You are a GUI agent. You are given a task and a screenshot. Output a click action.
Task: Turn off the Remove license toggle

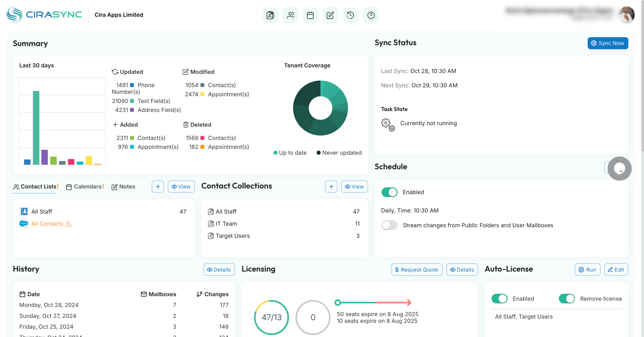(x=567, y=299)
